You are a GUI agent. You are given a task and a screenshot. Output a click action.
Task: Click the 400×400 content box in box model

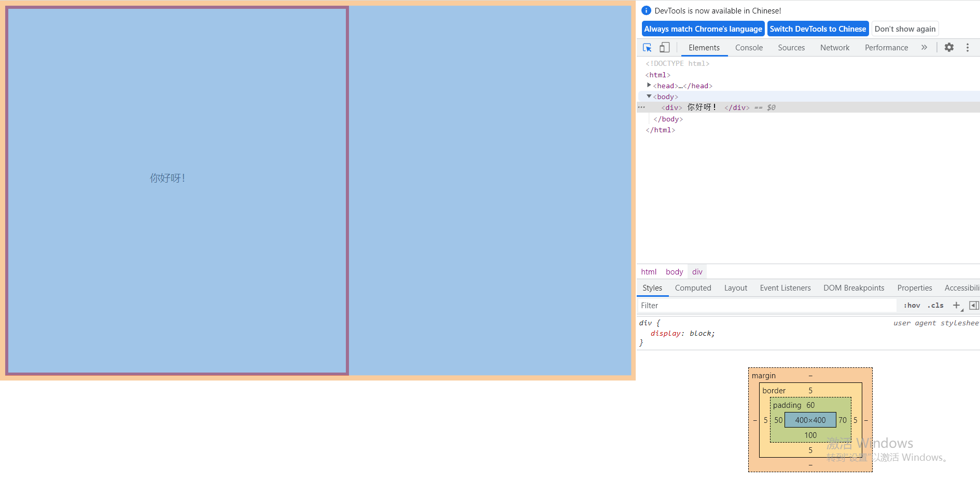tap(810, 420)
